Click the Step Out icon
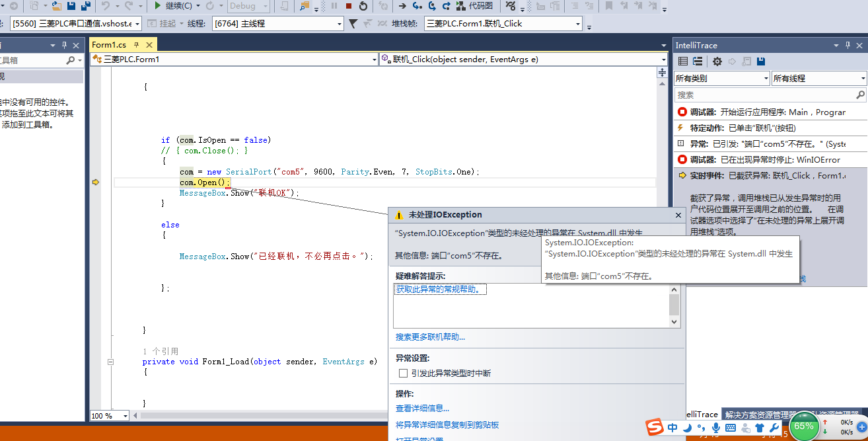868x441 pixels. [x=447, y=6]
